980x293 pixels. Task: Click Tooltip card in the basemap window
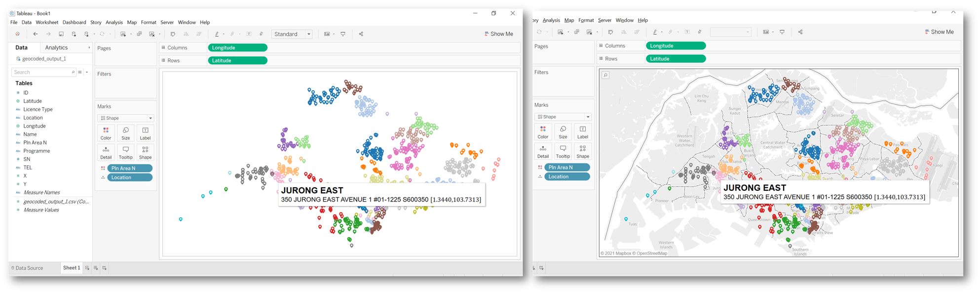[563, 152]
